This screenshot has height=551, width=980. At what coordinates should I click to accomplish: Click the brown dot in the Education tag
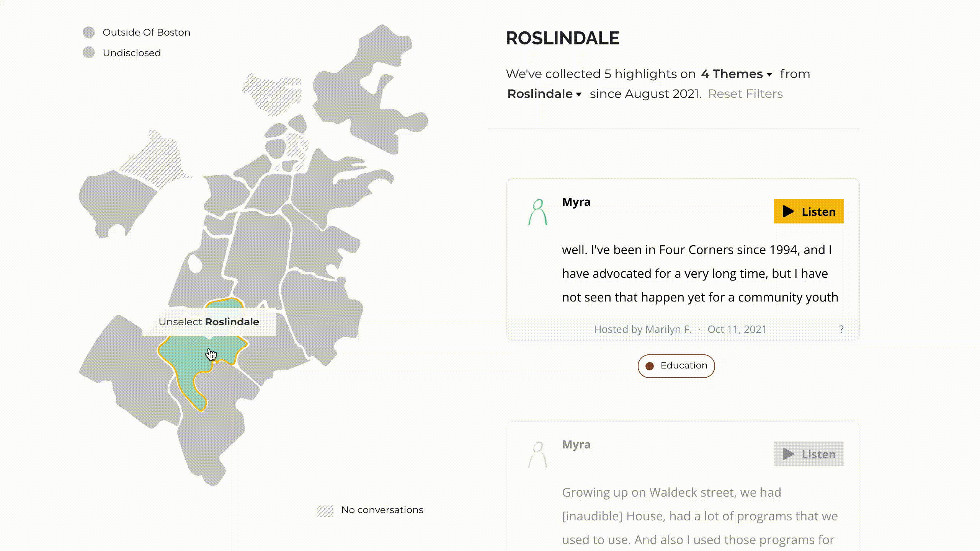click(650, 366)
